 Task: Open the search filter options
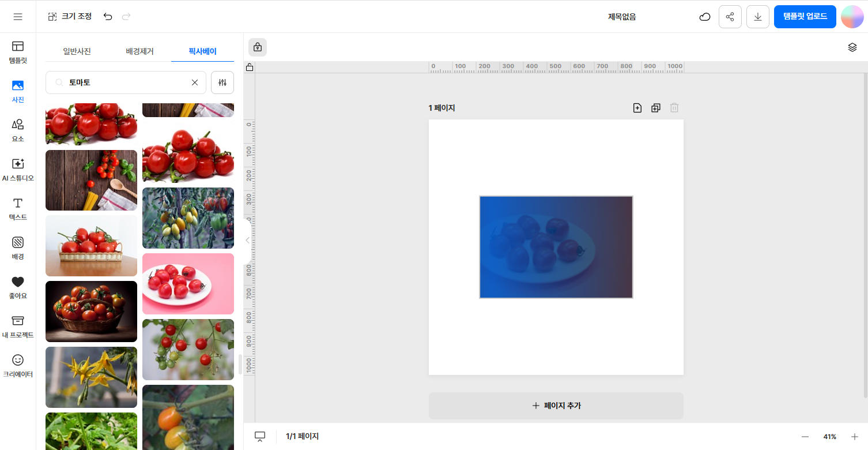point(222,82)
